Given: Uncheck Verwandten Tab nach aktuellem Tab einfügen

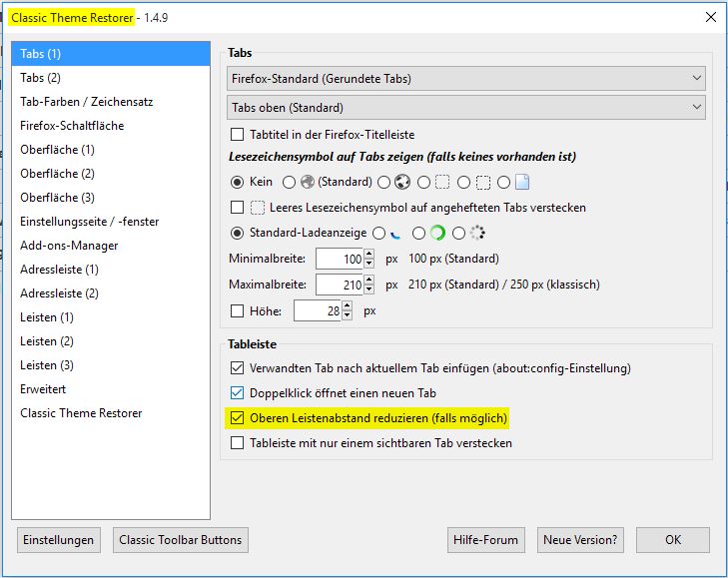Looking at the screenshot, I should click(238, 368).
